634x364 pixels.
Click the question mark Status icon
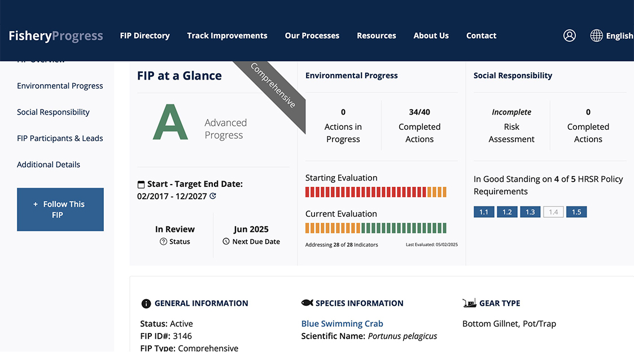click(x=163, y=242)
